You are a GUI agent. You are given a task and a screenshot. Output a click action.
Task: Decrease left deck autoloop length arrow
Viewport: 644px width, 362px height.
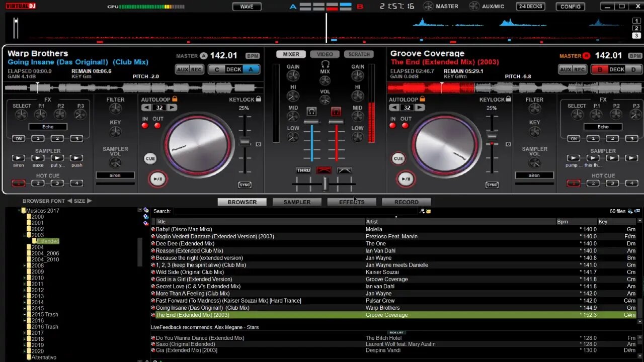click(x=146, y=108)
